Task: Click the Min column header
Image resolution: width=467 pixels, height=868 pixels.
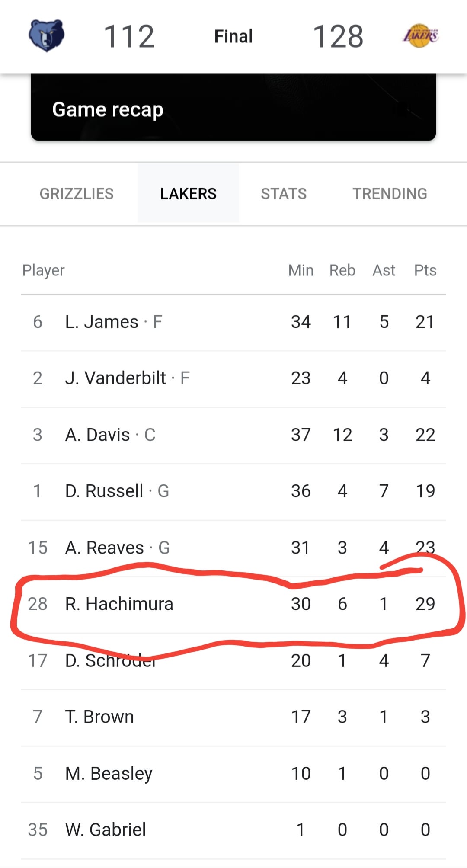Action: (301, 270)
